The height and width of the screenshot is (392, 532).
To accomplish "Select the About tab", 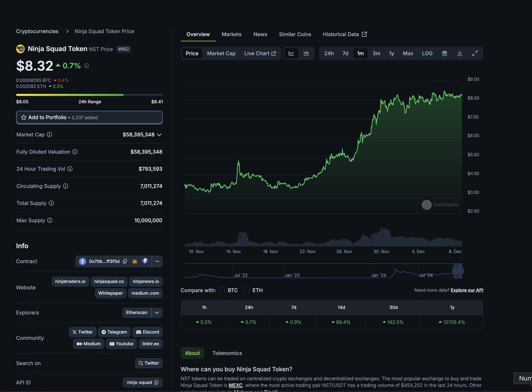I will tap(192, 353).
